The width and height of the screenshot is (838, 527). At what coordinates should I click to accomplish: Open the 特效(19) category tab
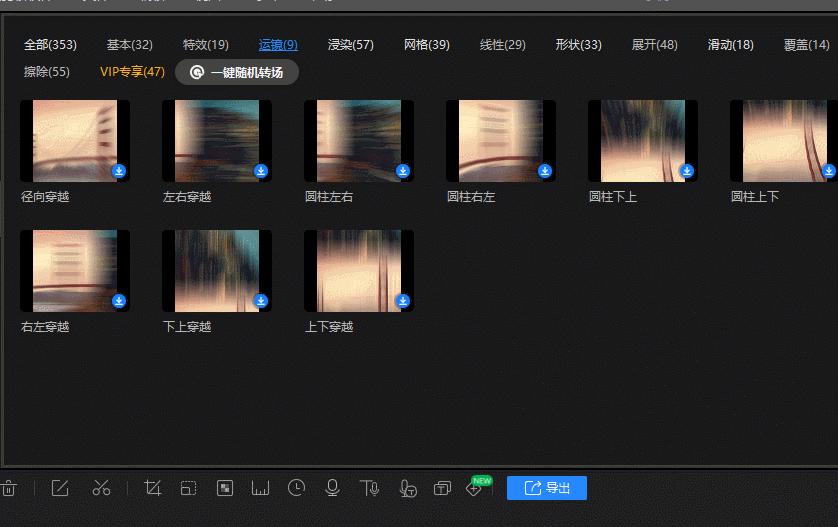206,44
